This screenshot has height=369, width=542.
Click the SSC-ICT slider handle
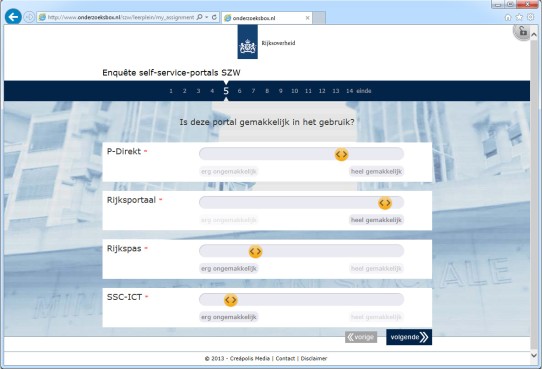pos(231,300)
